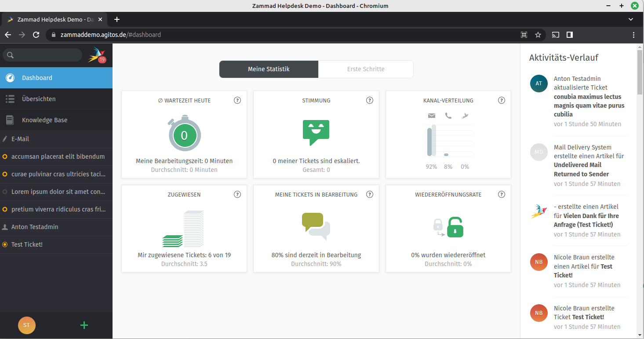The image size is (644, 339).
Task: Open help for the Wiedereröffnungsrate widget
Action: [501, 194]
